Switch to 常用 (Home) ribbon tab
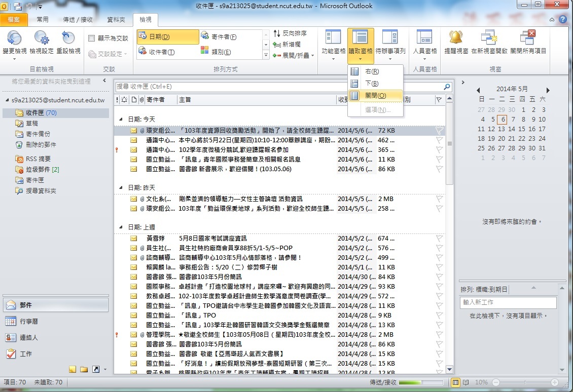This screenshot has height=392, width=573. click(43, 19)
